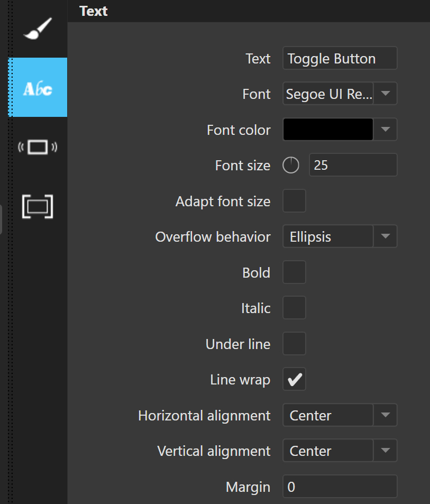The height and width of the screenshot is (504, 430).
Task: Expand the Horizontal alignment dropdown arrow
Action: pos(386,415)
